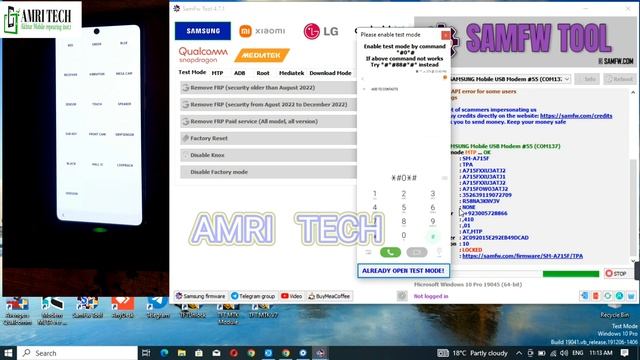Image resolution: width=640 pixels, height=360 pixels.
Task: Switch to the ADB tab
Action: tap(240, 73)
